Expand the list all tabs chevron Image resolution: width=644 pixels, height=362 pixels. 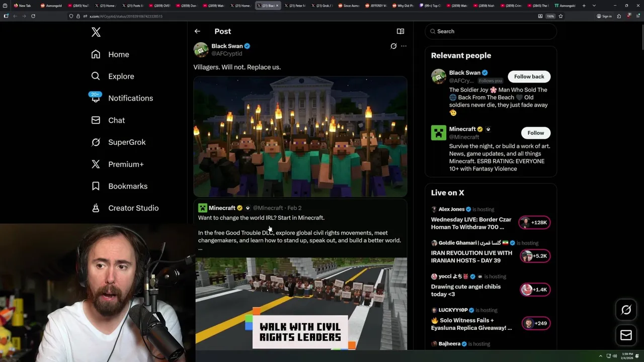pos(594,6)
